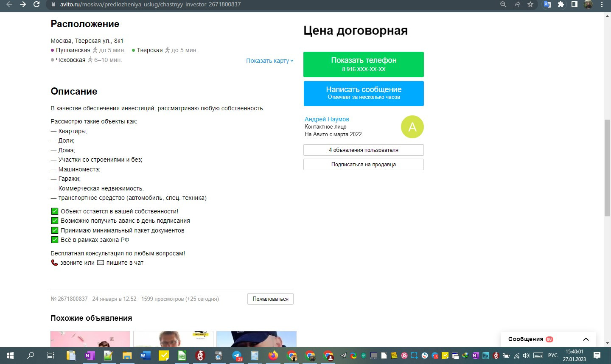611x364 pixels.
Task: Open Task View on the taskbar
Action: [x=50, y=356]
